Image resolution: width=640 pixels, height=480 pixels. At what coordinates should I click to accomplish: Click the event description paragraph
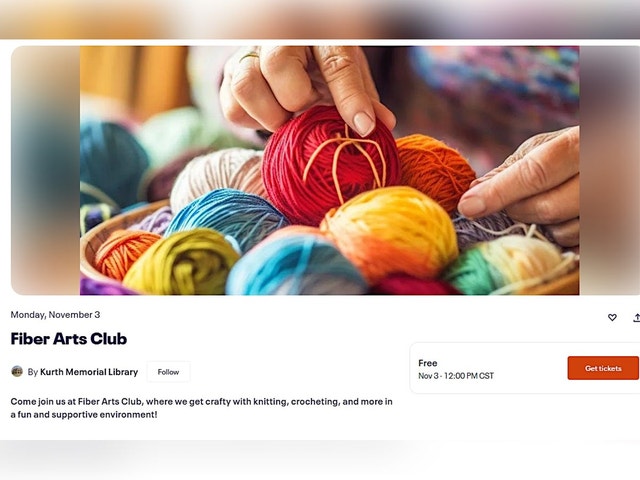[x=202, y=408]
